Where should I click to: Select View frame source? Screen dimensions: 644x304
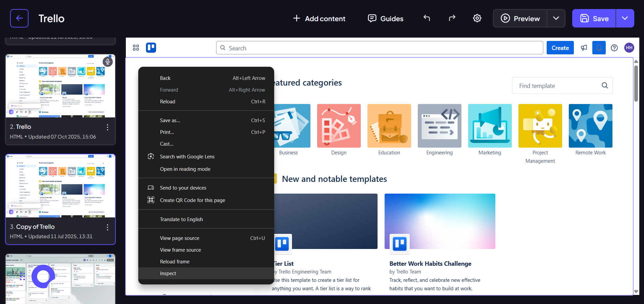[206, 250]
